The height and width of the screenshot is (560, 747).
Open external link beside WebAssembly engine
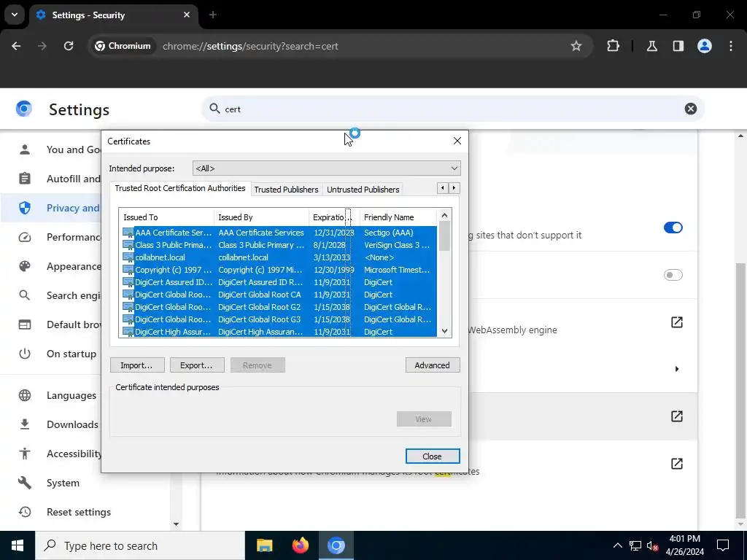(x=676, y=322)
